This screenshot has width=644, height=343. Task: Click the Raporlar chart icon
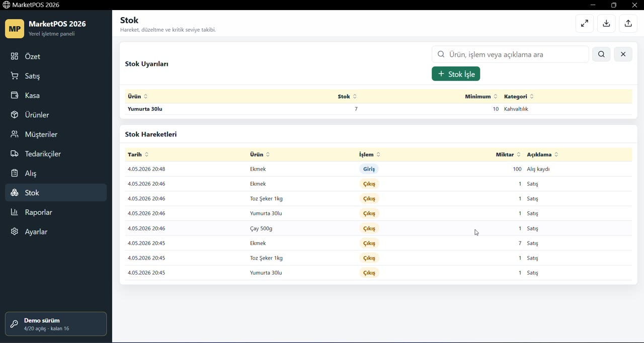15,212
